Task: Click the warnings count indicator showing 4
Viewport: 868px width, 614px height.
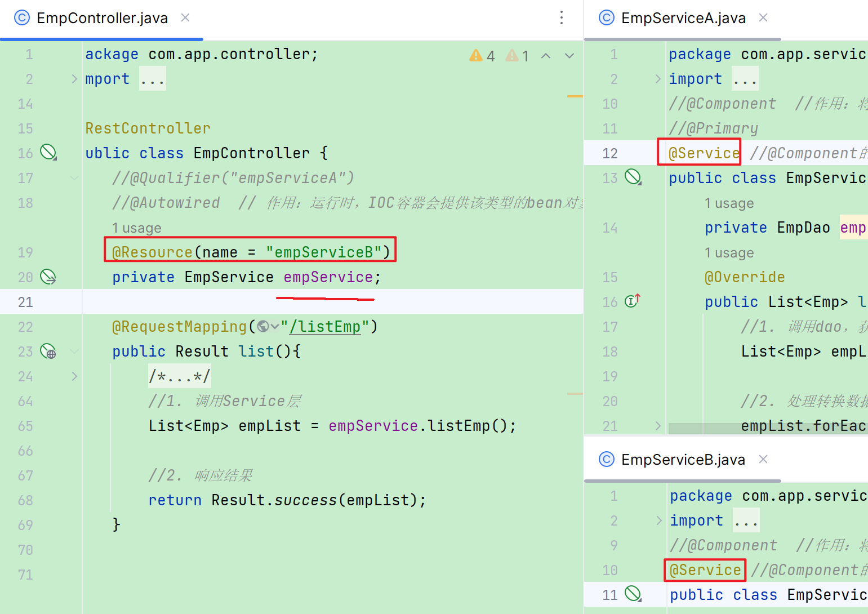Action: [482, 56]
